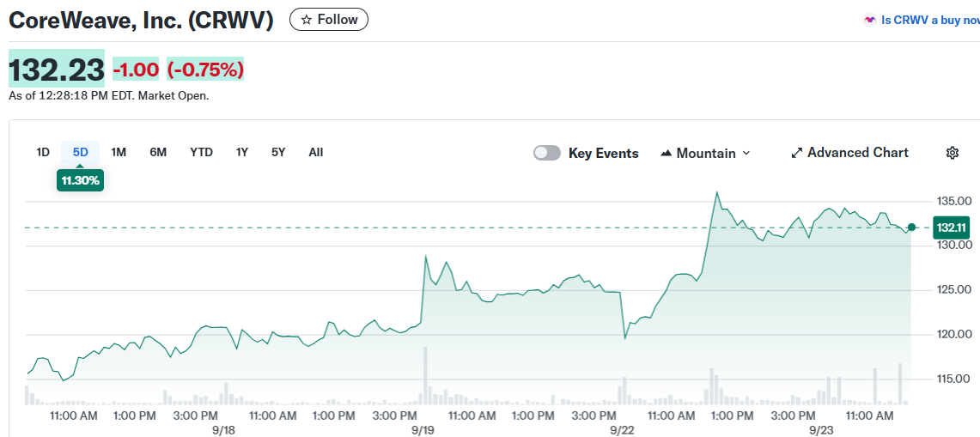The height and width of the screenshot is (437, 980).
Task: Click the -1.00 price change value
Action: [137, 70]
